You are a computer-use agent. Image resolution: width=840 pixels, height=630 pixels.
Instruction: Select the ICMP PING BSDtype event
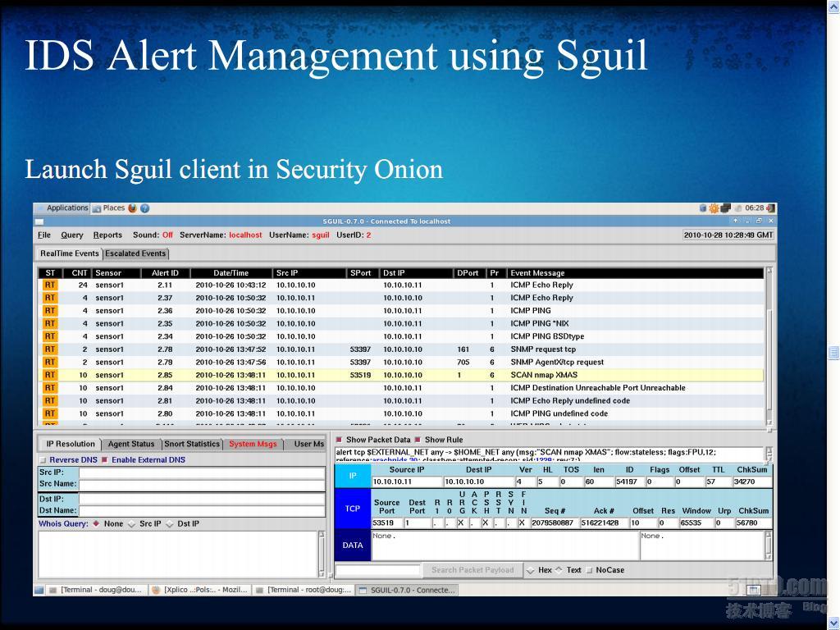pos(547,336)
